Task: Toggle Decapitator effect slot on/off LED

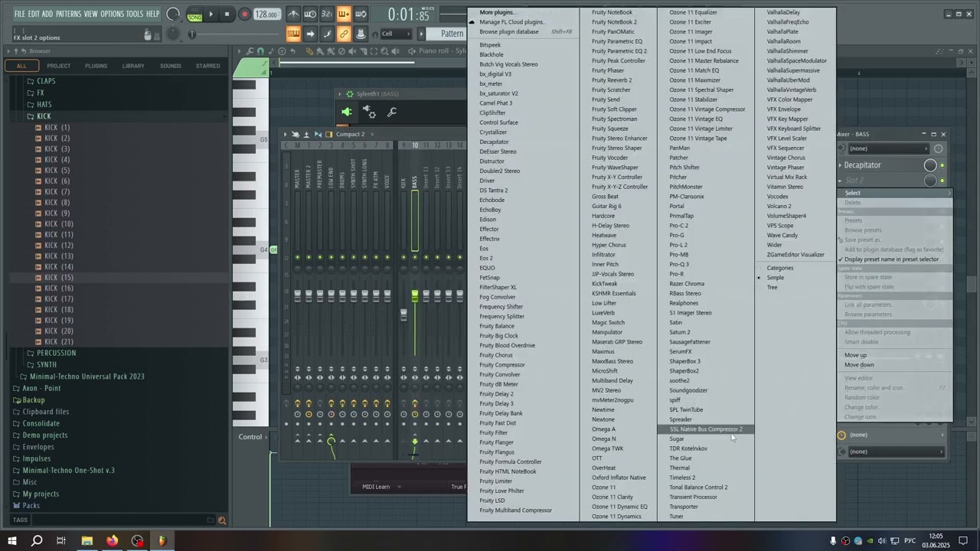Action: click(942, 165)
